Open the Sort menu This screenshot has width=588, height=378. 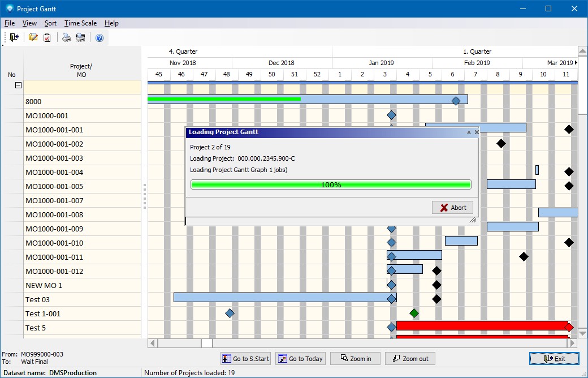click(x=50, y=23)
